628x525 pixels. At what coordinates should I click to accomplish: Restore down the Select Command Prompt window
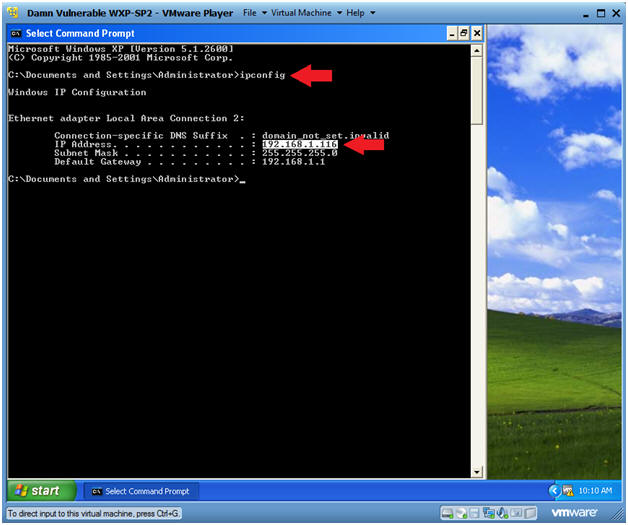(x=464, y=33)
